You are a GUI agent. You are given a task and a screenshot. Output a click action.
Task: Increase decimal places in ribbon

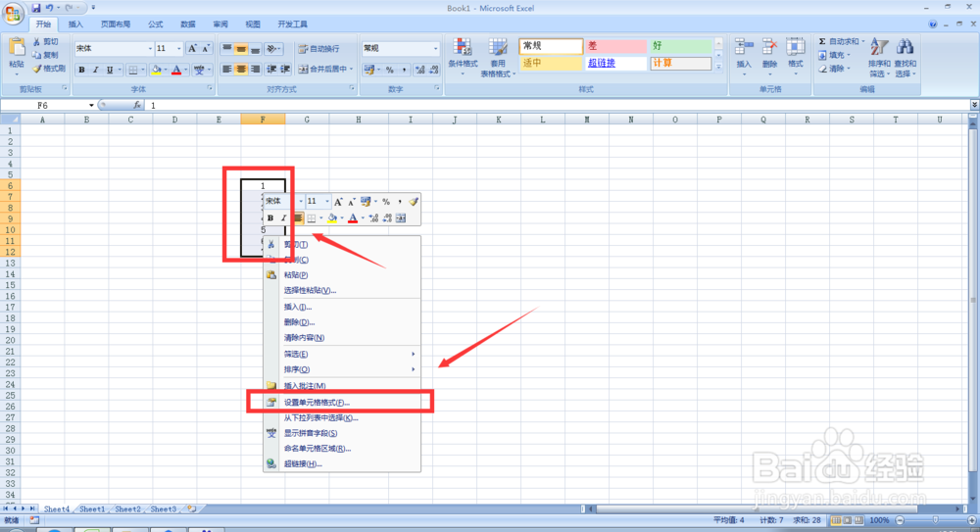click(x=419, y=70)
